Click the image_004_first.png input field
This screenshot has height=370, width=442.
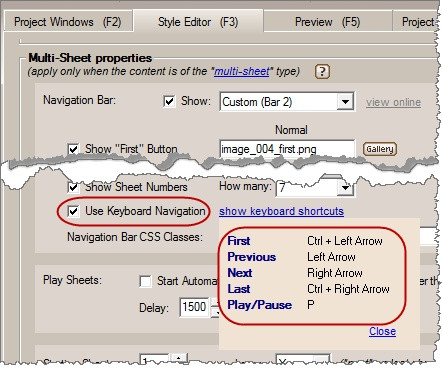point(287,149)
